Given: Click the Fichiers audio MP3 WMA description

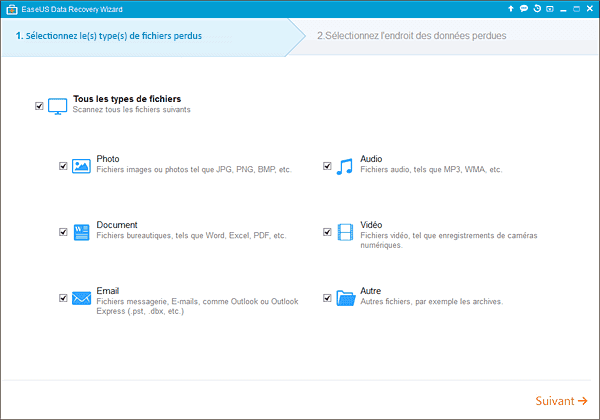Looking at the screenshot, I should click(x=431, y=169).
